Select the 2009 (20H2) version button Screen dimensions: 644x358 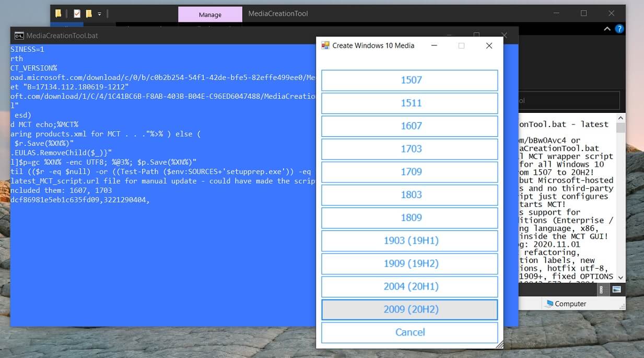(x=409, y=309)
